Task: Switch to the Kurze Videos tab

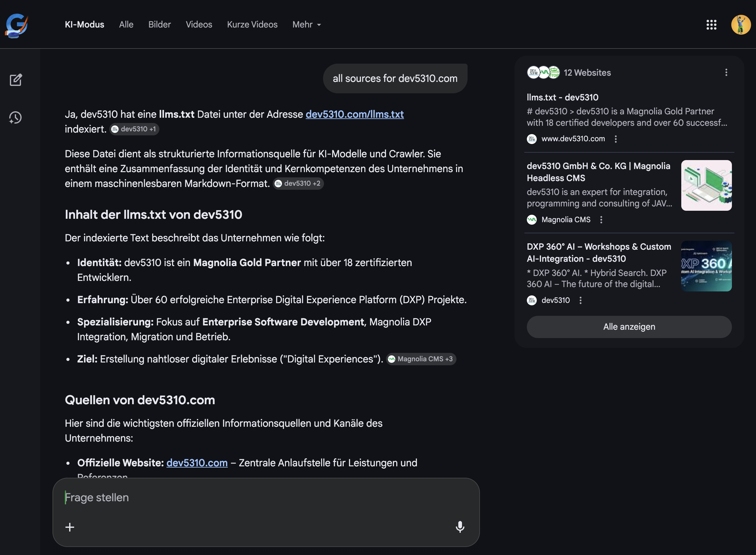Action: (x=252, y=24)
